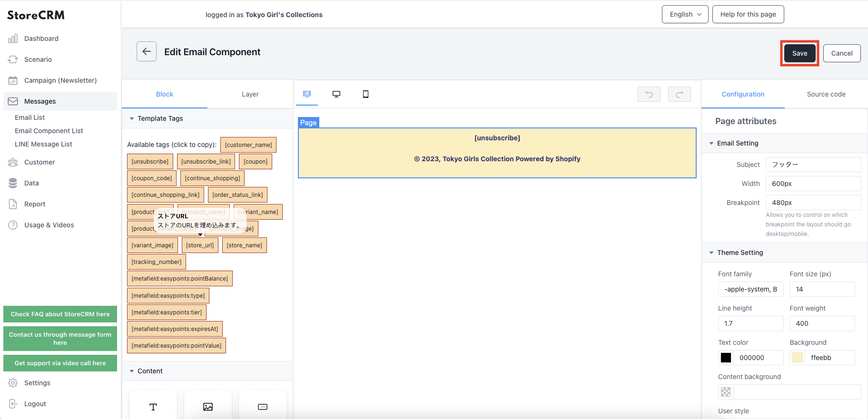Click the redo arrow button
The height and width of the screenshot is (419, 868).
(x=680, y=94)
